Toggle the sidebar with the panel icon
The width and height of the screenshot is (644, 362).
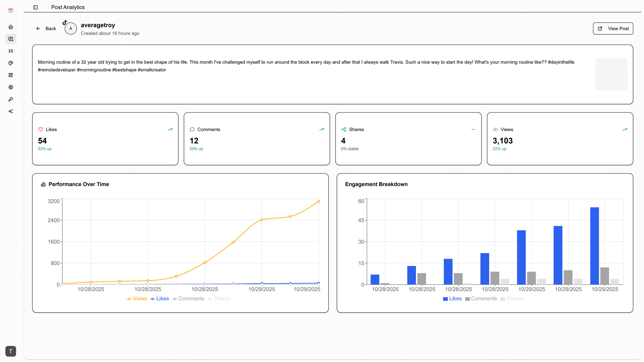36,7
